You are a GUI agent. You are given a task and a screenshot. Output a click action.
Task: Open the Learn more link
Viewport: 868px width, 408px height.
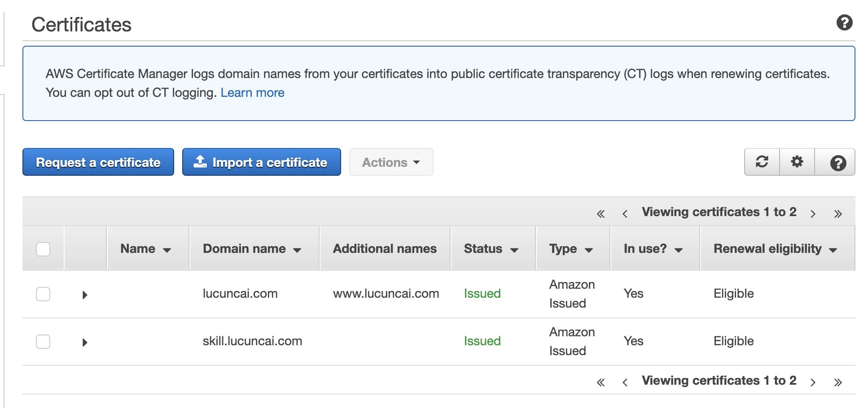point(252,93)
